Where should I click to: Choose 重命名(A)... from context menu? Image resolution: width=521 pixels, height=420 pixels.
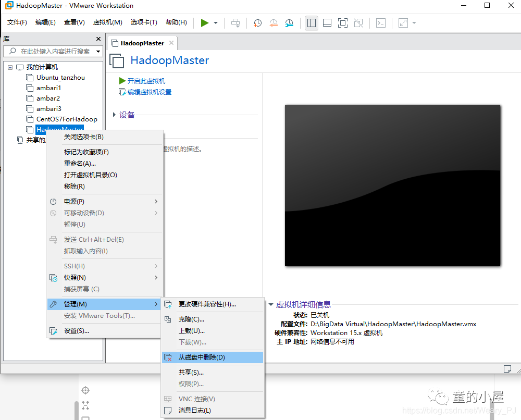(x=105, y=164)
